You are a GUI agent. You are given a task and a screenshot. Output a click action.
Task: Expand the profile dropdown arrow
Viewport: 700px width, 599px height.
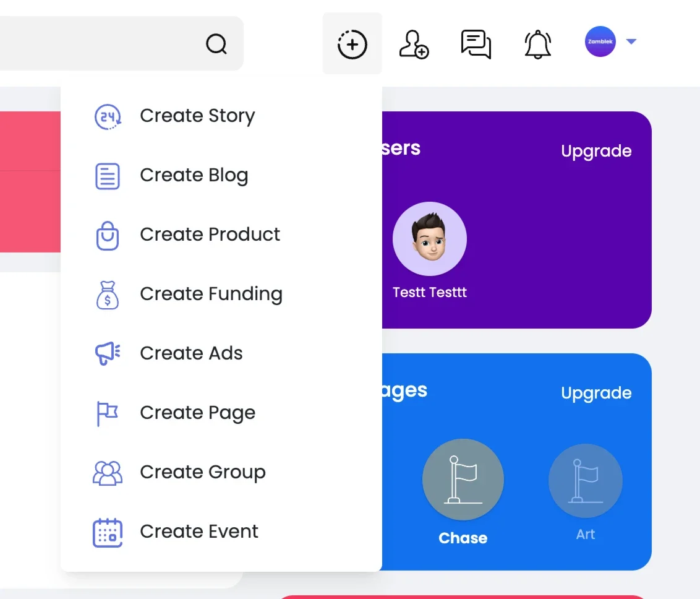click(631, 41)
